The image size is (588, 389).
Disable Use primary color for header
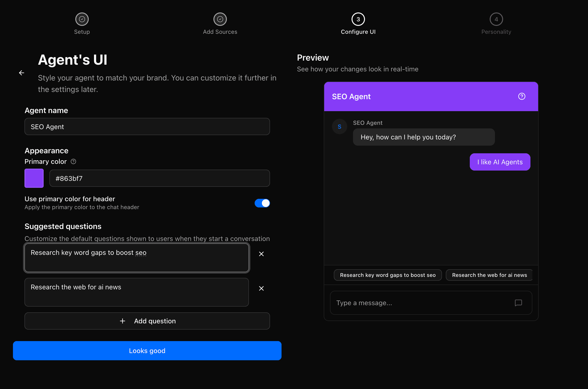coord(262,203)
